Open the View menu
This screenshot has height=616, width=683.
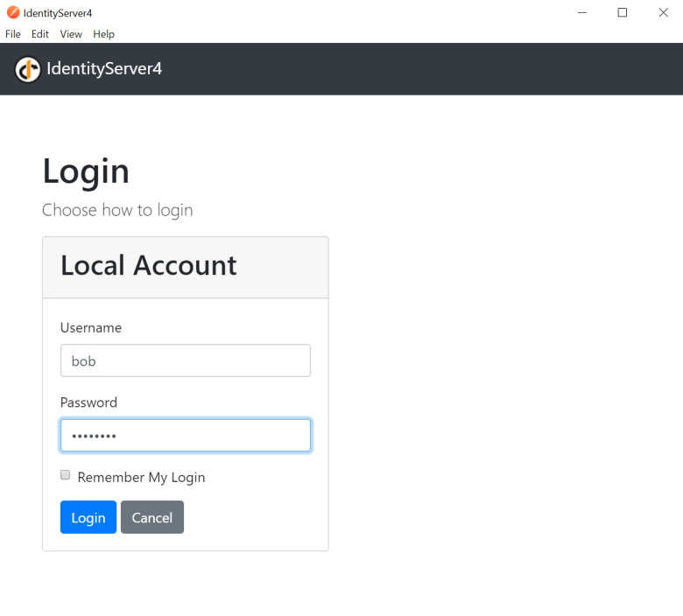[x=71, y=34]
